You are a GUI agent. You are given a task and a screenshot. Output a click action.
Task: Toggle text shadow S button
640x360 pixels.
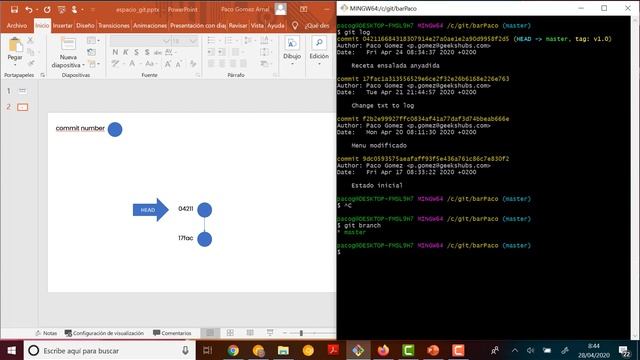pyautogui.click(x=147, y=52)
